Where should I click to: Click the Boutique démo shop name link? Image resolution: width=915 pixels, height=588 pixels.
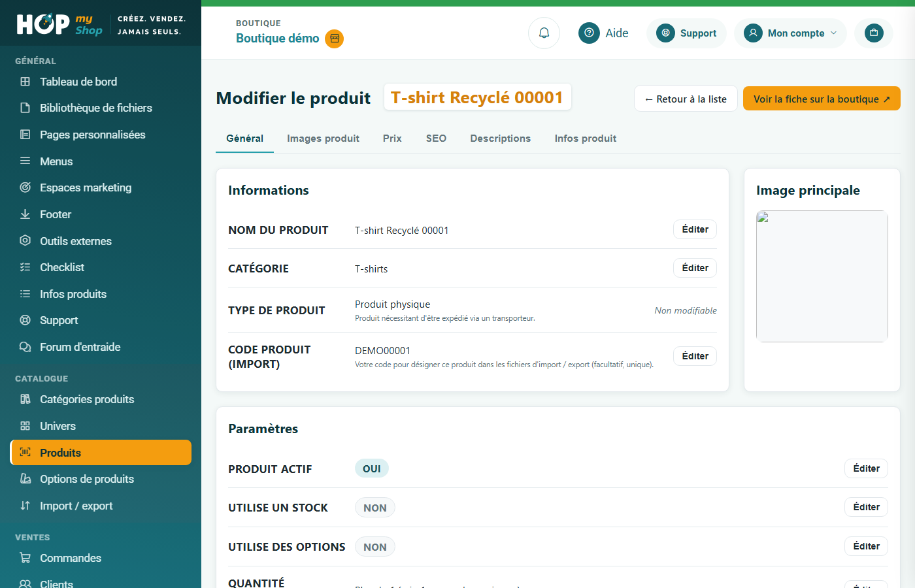(277, 39)
